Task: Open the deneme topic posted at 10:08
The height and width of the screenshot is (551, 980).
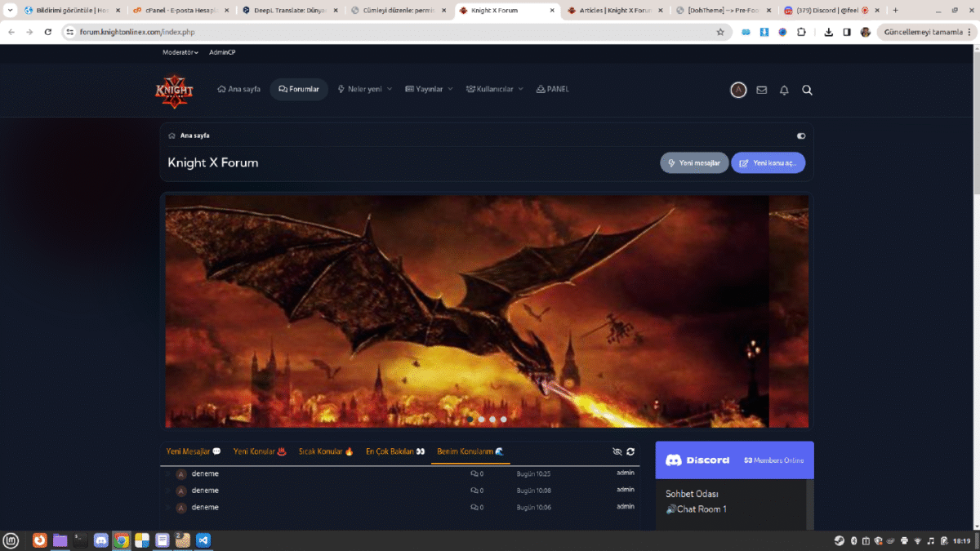Action: point(205,491)
